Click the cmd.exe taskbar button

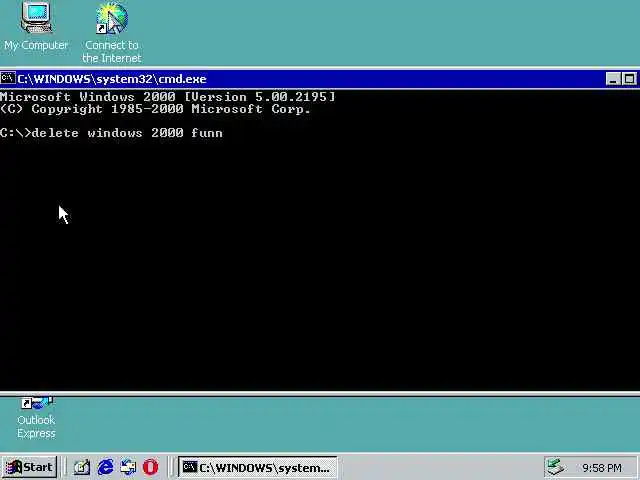point(258,467)
